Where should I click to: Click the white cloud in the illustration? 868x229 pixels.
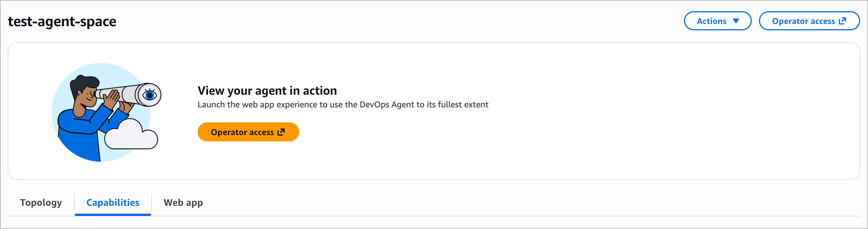pyautogui.click(x=131, y=137)
